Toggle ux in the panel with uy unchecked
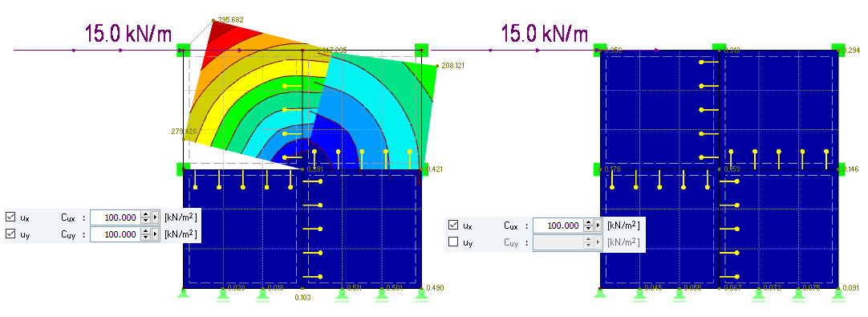 point(452,225)
